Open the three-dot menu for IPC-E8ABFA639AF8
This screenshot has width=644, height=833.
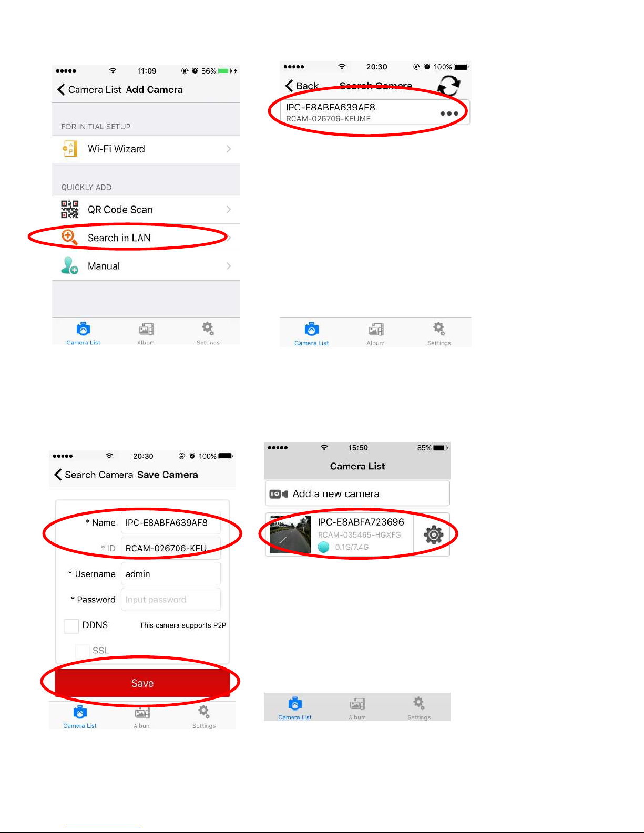(449, 114)
